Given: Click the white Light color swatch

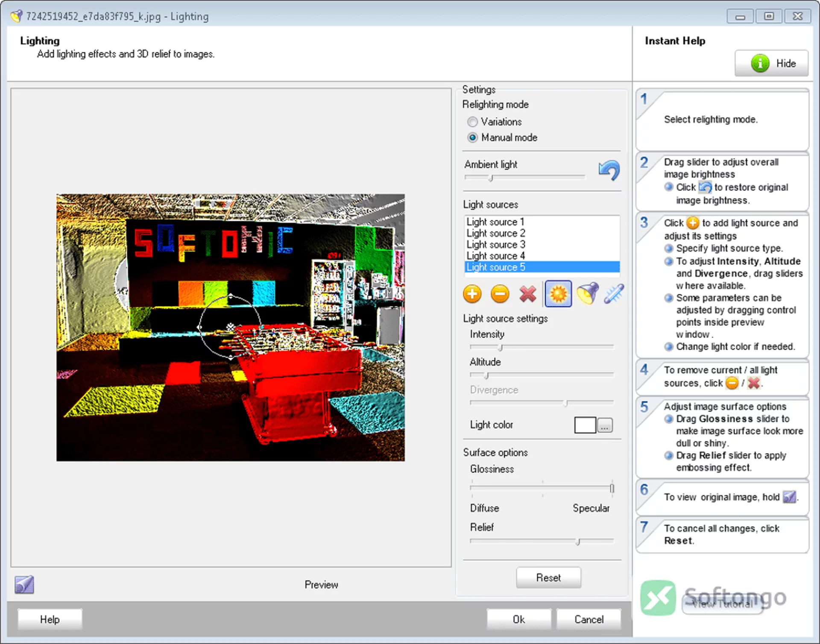Looking at the screenshot, I should click(585, 425).
